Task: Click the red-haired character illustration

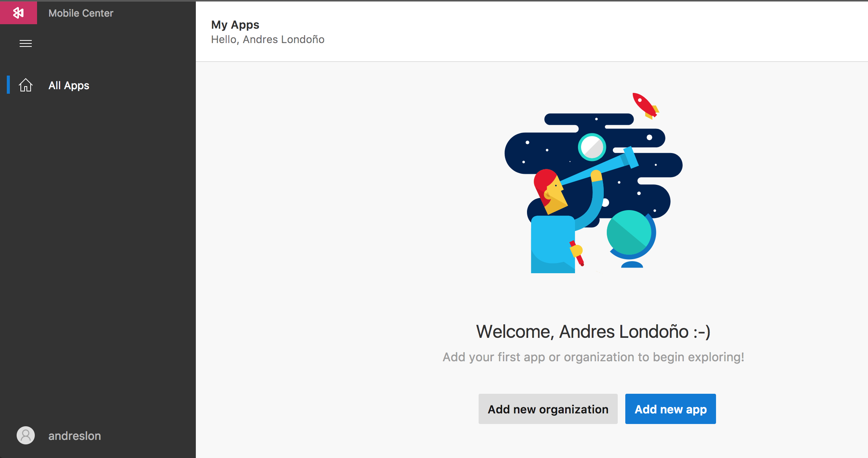Action: [x=550, y=193]
